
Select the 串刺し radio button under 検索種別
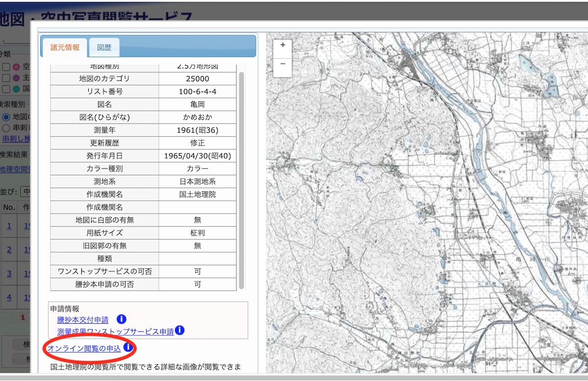6,128
